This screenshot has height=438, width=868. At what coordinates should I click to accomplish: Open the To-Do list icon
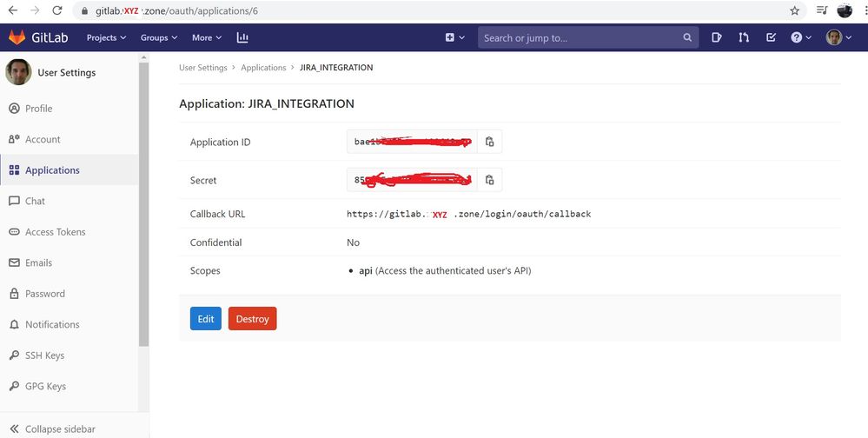point(771,37)
